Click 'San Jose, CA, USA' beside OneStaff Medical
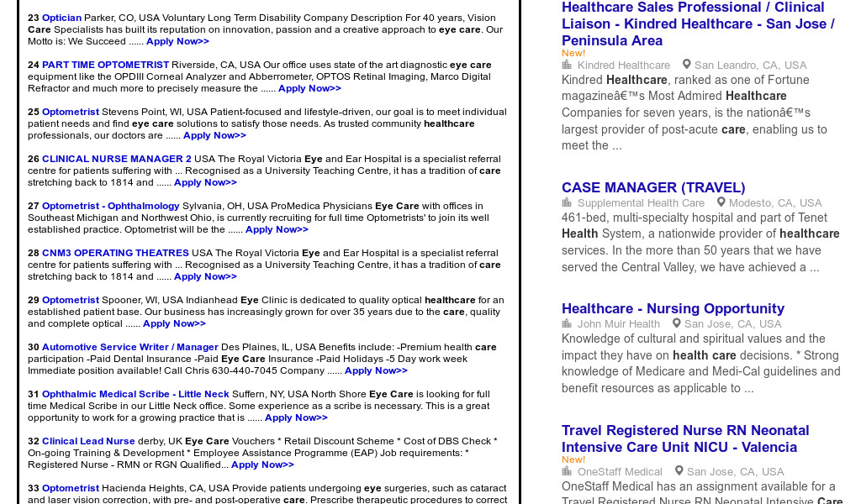Viewport: 861px width, 504px height. (x=736, y=471)
